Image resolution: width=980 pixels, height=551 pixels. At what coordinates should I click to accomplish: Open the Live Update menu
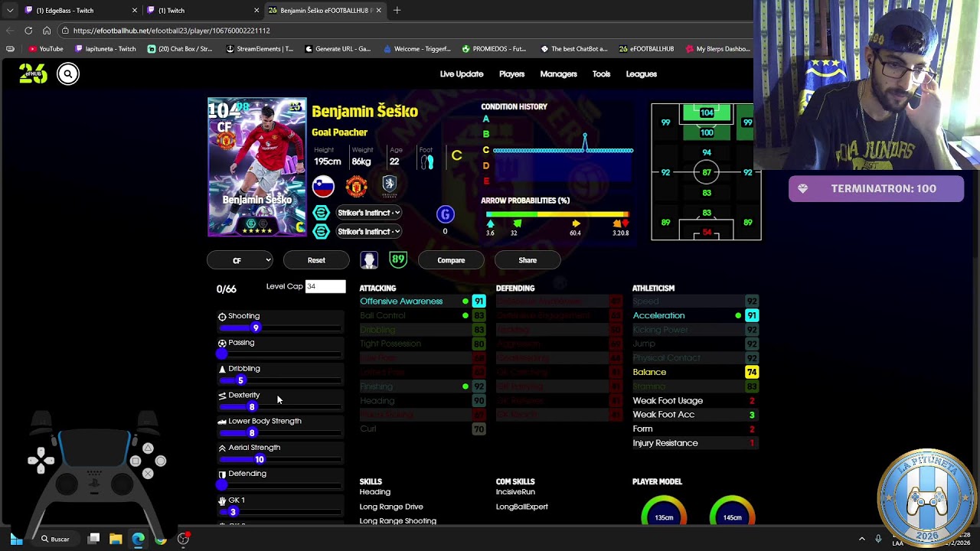[462, 74]
